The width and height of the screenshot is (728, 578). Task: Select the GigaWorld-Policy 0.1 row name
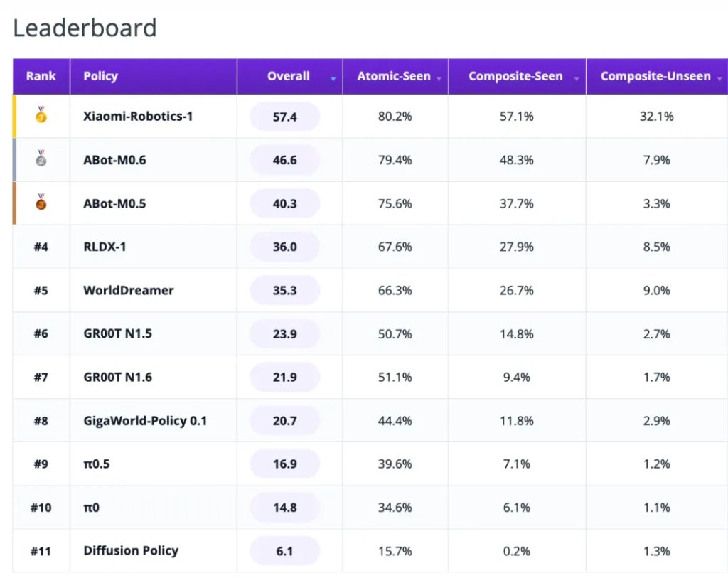(145, 421)
